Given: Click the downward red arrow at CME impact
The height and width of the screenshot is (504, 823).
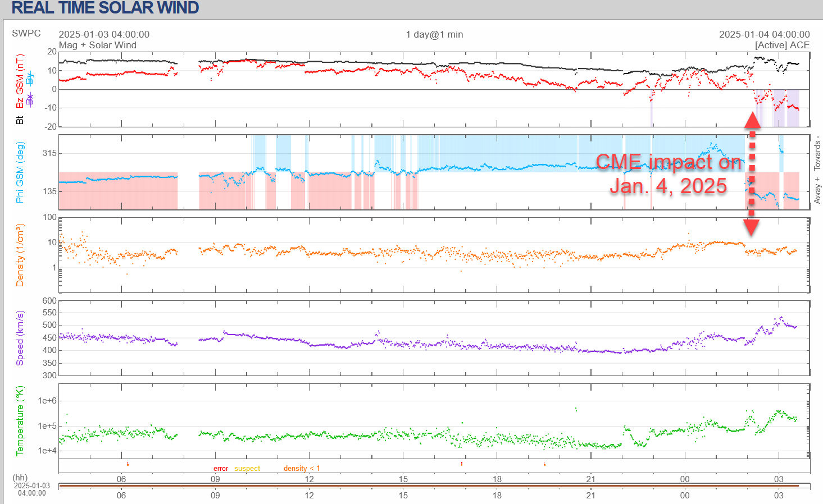Looking at the screenshot, I should pyautogui.click(x=752, y=227).
